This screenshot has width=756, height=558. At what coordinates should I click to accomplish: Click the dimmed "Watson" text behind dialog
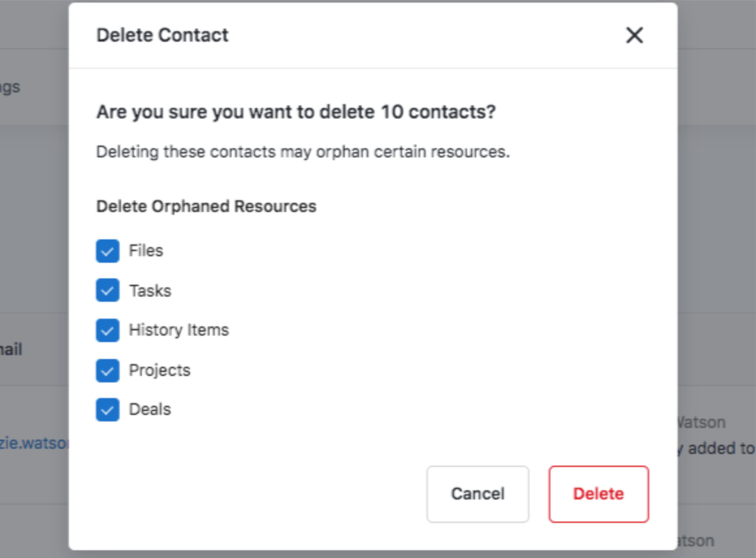point(701,423)
